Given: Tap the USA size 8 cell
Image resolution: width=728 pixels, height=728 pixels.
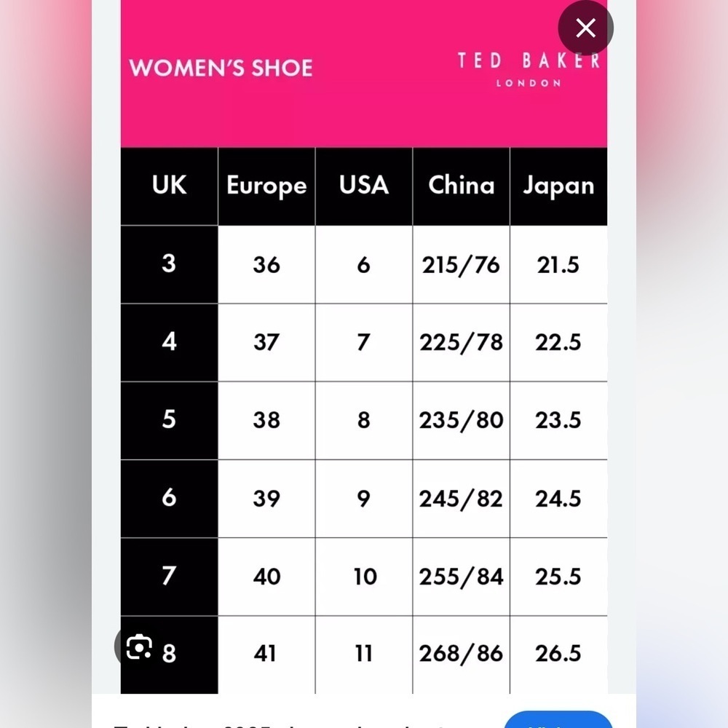Looking at the screenshot, I should pos(363,421).
